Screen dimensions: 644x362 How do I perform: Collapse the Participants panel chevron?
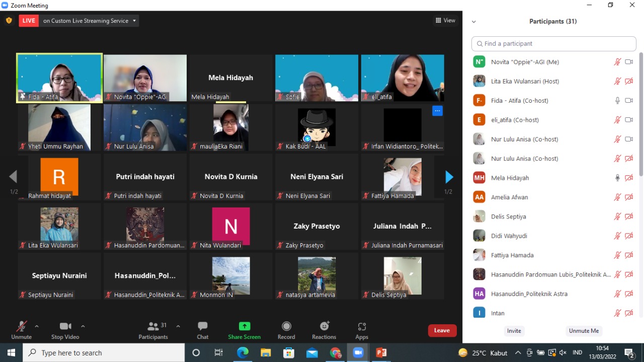(x=473, y=22)
